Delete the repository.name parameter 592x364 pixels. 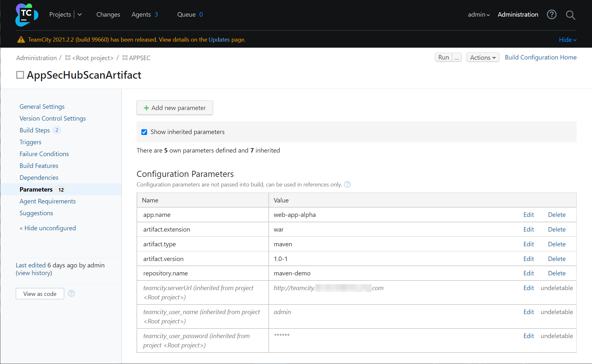tap(556, 273)
